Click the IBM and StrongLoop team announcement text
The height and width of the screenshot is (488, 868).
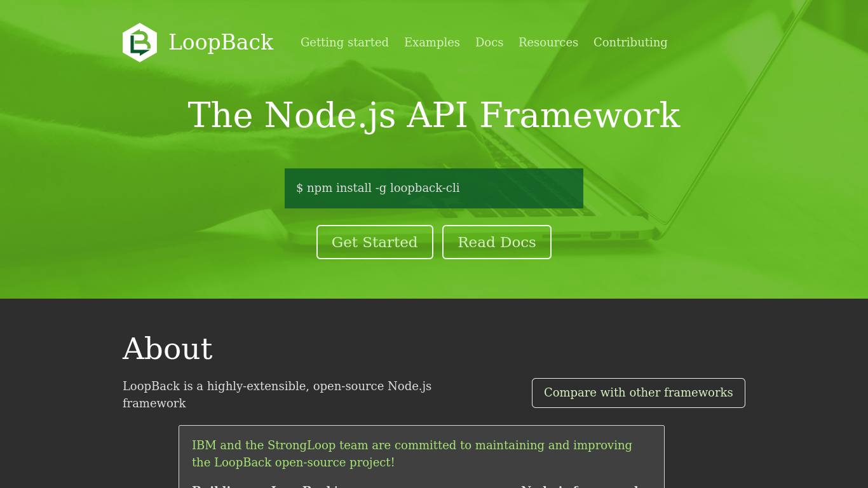(412, 454)
